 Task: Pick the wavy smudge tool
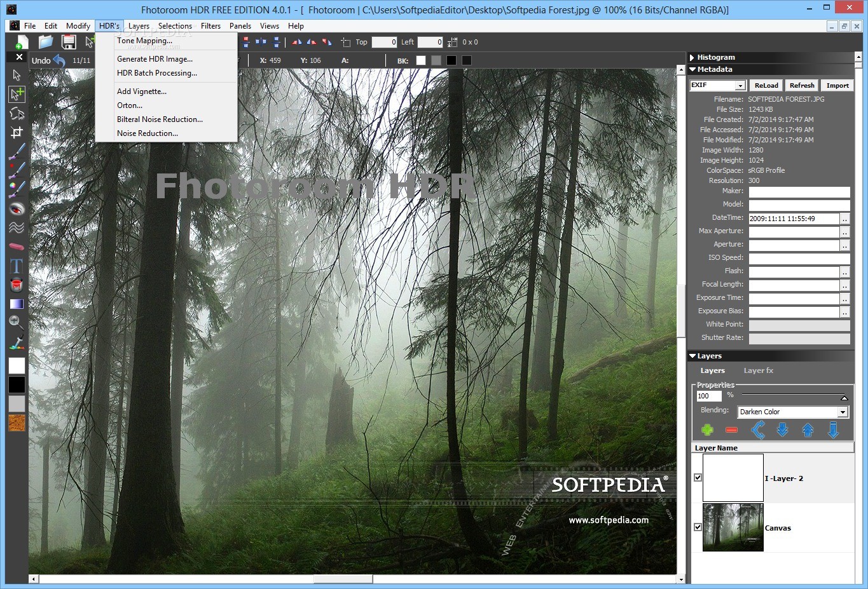coord(17,227)
